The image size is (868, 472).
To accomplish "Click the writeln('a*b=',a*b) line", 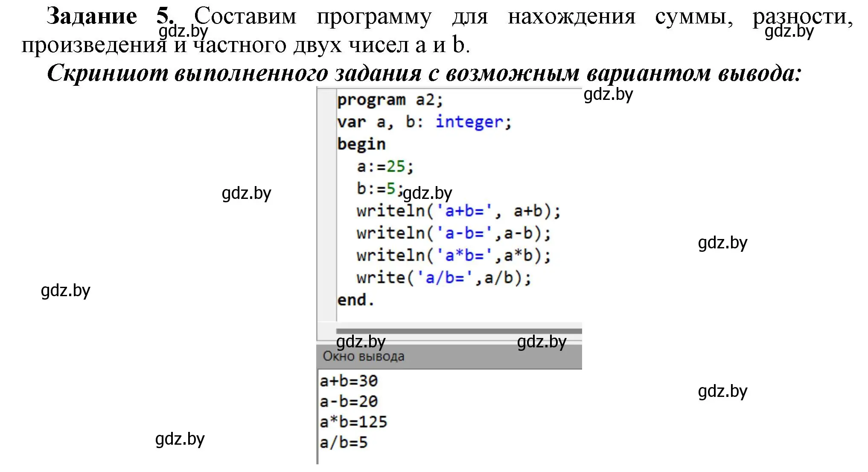I will click(454, 256).
